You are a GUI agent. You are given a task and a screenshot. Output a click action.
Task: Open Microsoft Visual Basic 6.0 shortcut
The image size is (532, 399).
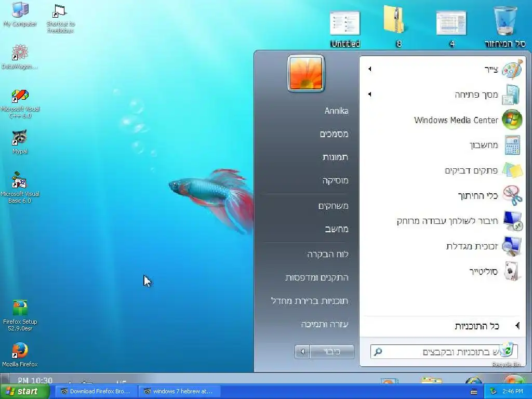20,188
